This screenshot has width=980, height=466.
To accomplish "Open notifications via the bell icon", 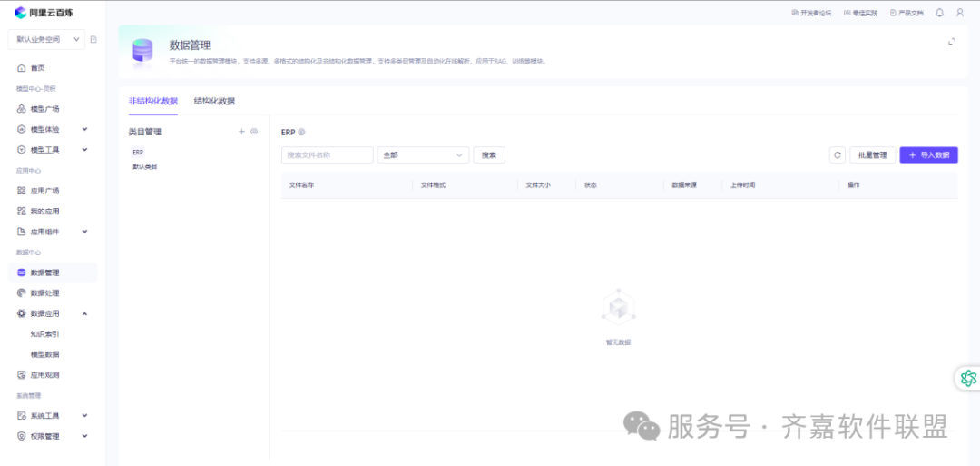I will click(939, 13).
